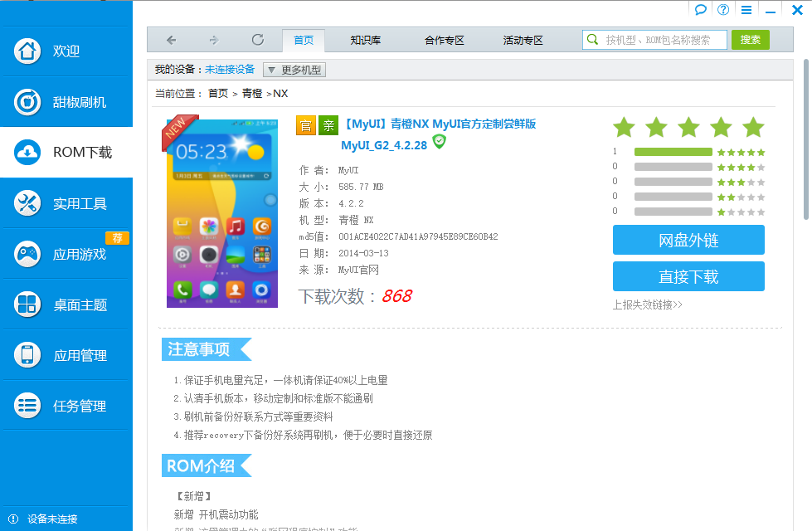
Task: Click the orange 官 official badge
Action: 306,124
